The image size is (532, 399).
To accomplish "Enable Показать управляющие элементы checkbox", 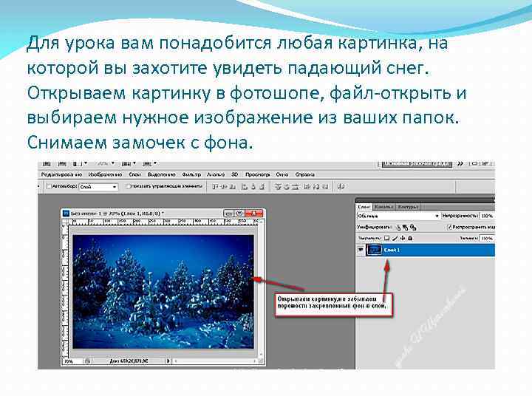I will pyautogui.click(x=129, y=186).
